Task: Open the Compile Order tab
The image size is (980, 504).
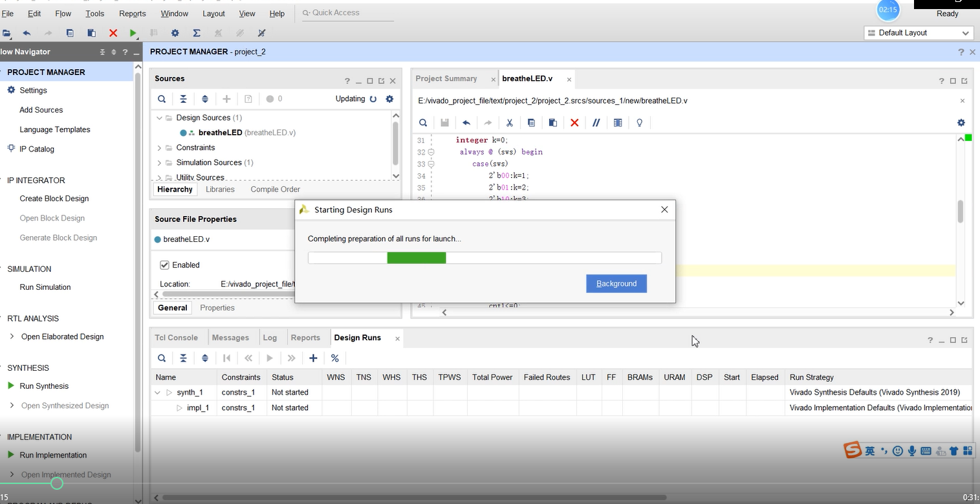Action: click(x=275, y=190)
